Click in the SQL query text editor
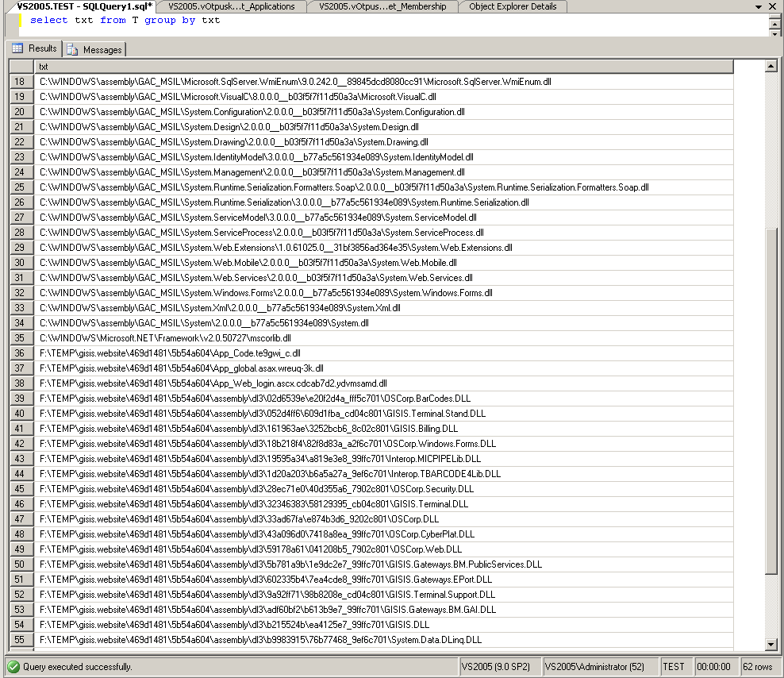This screenshot has width=784, height=678. (394, 25)
